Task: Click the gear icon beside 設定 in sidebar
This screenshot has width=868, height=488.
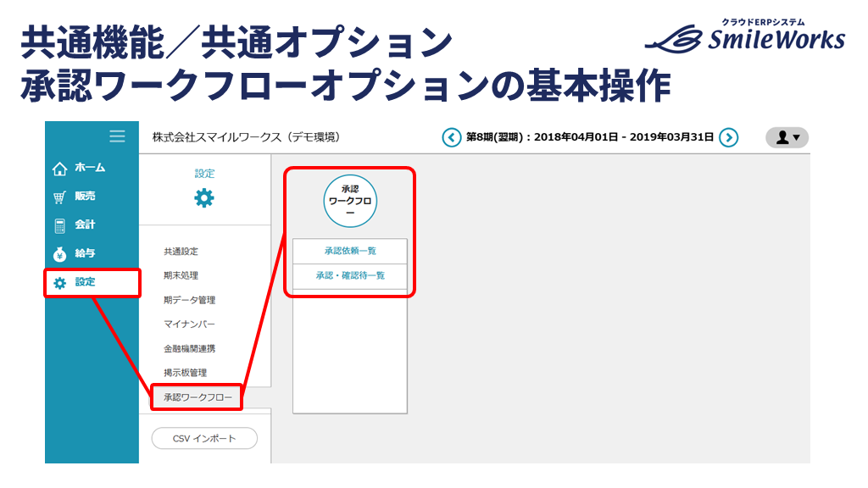Action: pos(60,283)
